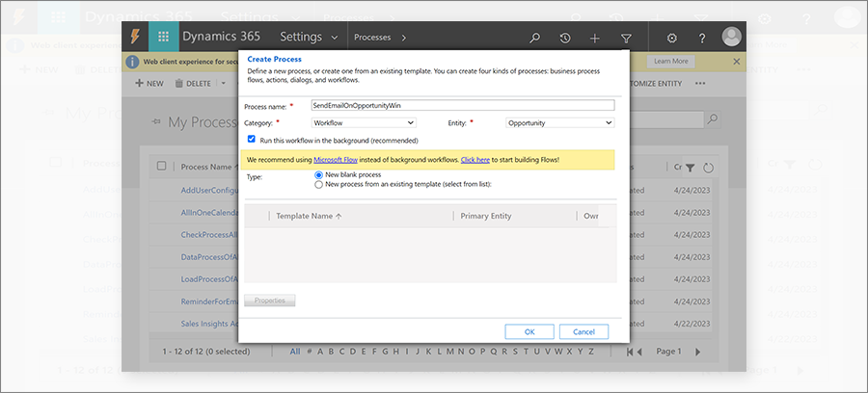Screen dimensions: 868x393
Task: Click the DELETE command button
Action: pos(193,84)
